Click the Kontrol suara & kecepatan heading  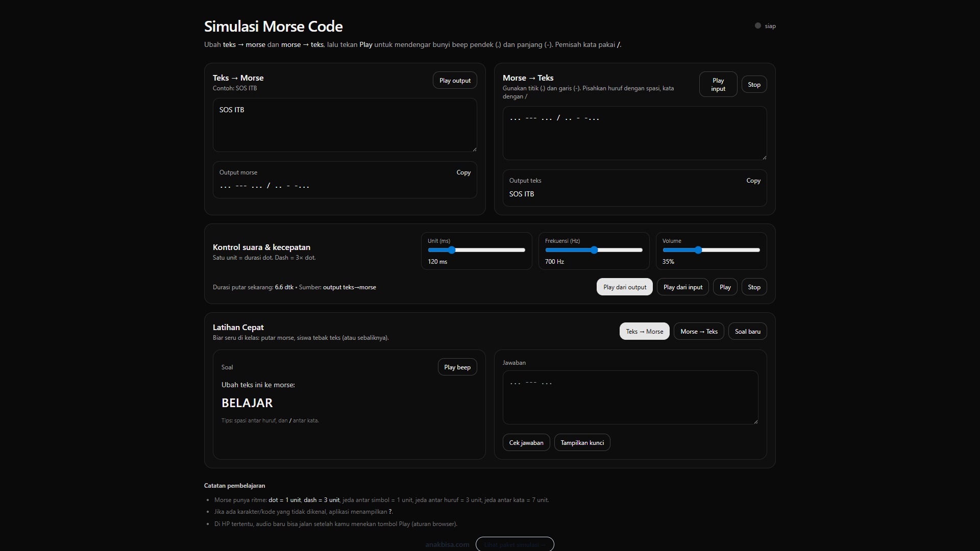(x=261, y=247)
